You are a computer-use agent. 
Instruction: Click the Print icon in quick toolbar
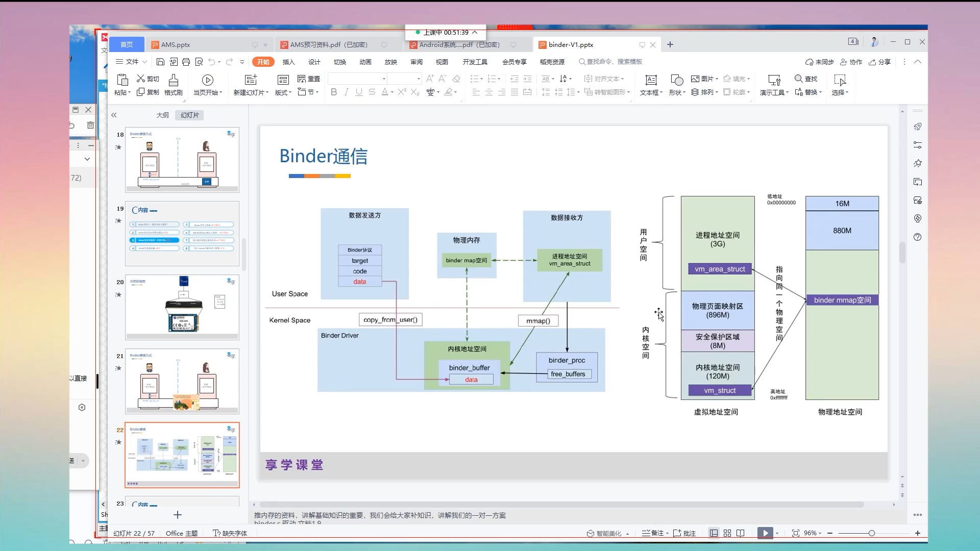pyautogui.click(x=186, y=62)
